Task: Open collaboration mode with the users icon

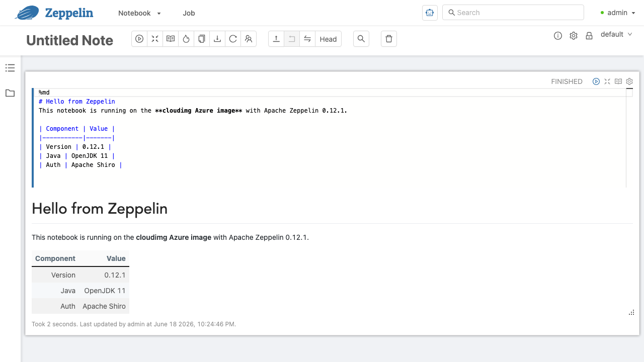Action: (x=249, y=39)
